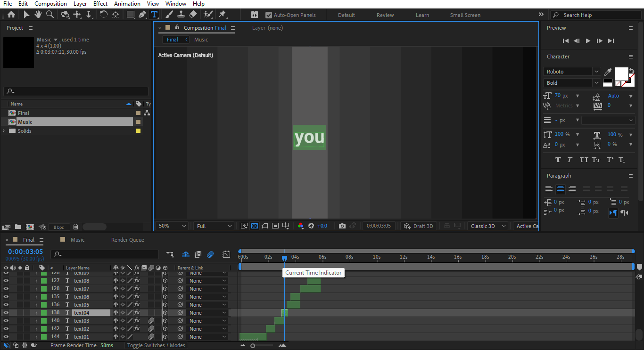Select the Roto Brush tool

click(x=207, y=15)
